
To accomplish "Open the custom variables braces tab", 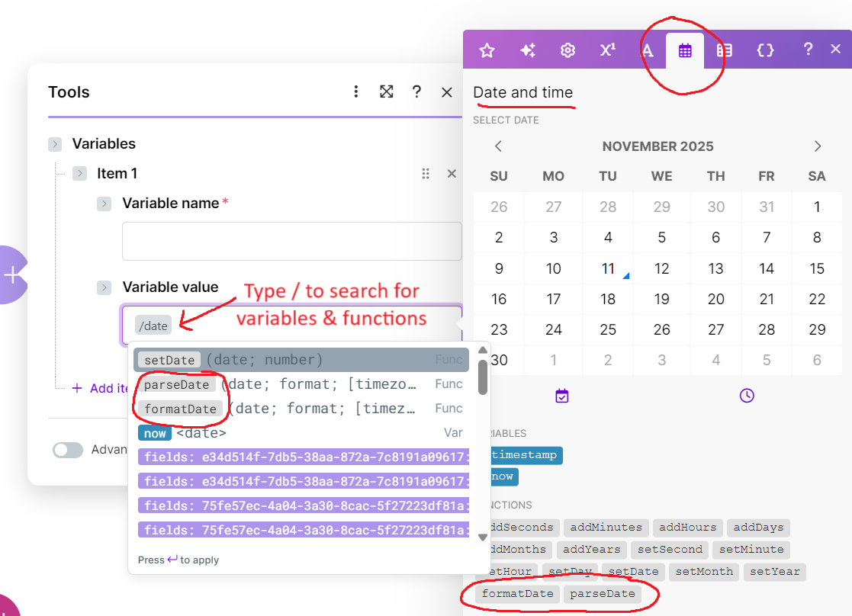I will (x=765, y=50).
